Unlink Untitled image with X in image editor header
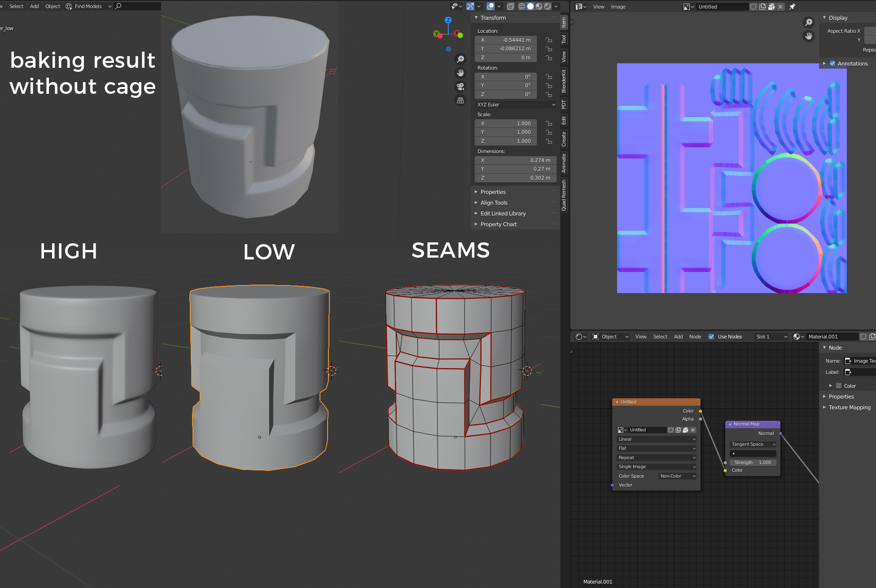This screenshot has width=876, height=588. tap(780, 7)
